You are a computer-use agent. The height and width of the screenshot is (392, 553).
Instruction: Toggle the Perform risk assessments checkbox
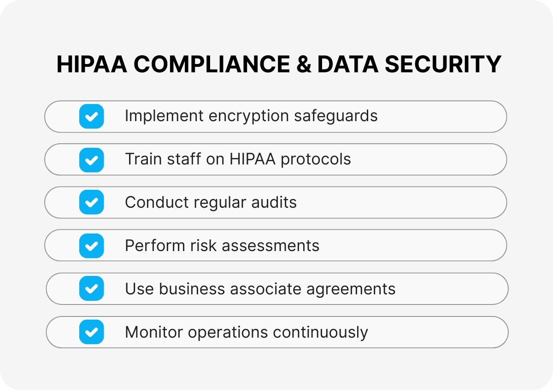tap(91, 246)
